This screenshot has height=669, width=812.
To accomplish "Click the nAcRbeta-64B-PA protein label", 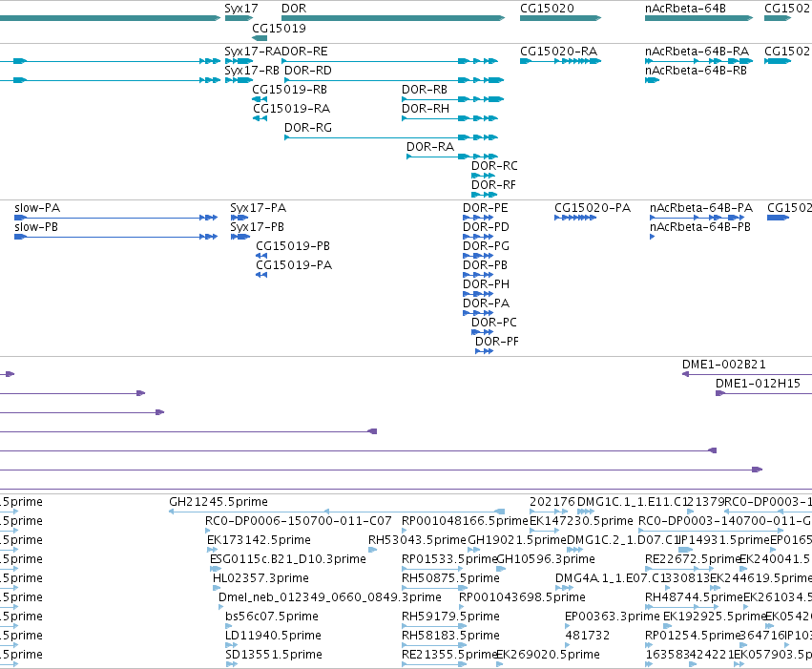I will (700, 208).
